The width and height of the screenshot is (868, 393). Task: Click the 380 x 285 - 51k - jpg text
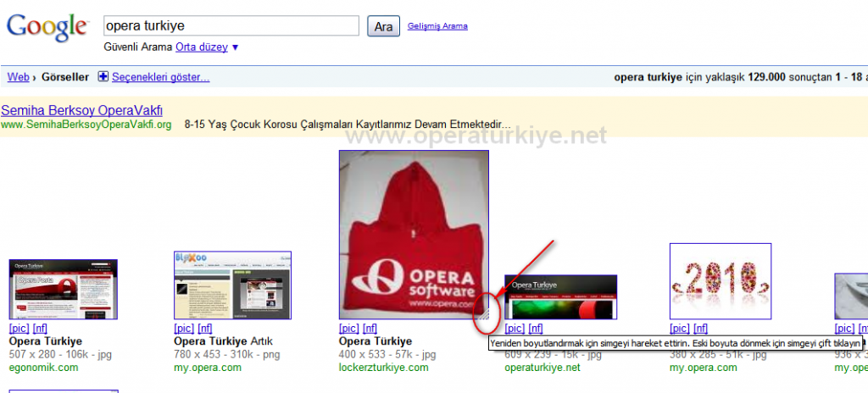click(x=719, y=354)
